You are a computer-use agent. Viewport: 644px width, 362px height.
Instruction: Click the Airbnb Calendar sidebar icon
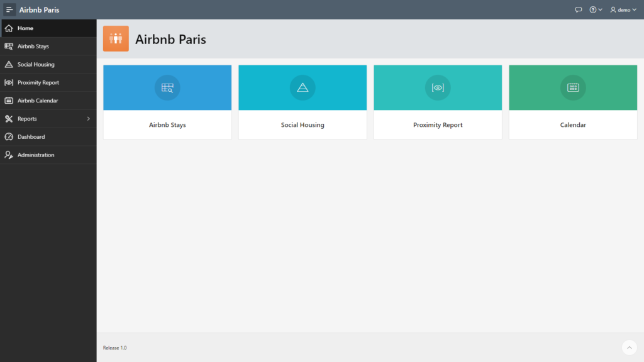click(9, 101)
